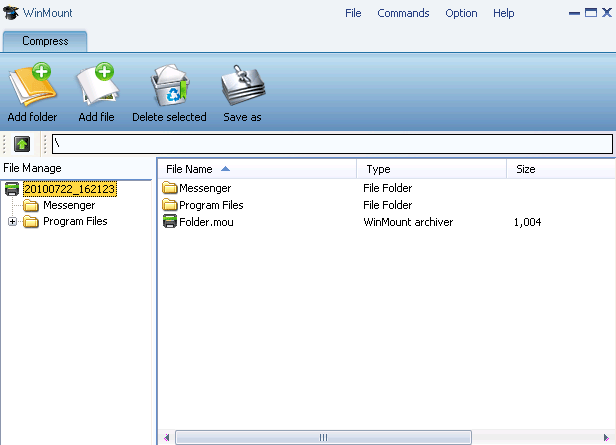The image size is (616, 445).
Task: Click the Messenger folder icon in file list
Action: pos(170,188)
